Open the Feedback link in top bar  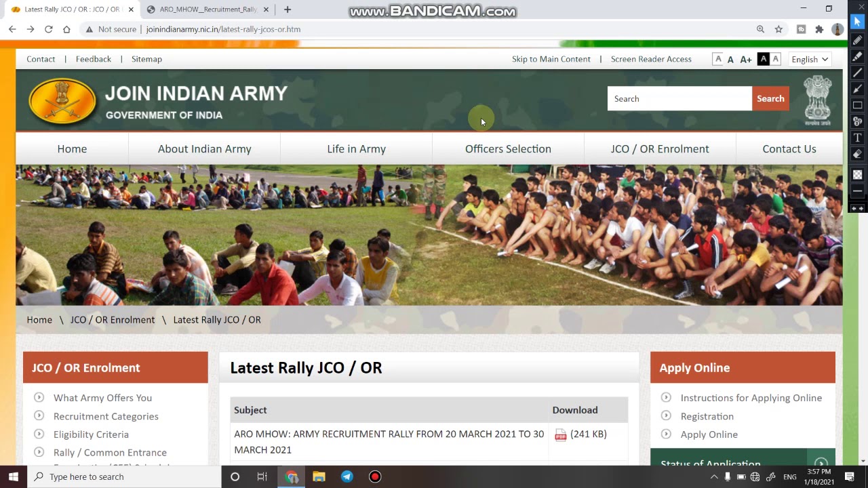pyautogui.click(x=94, y=59)
